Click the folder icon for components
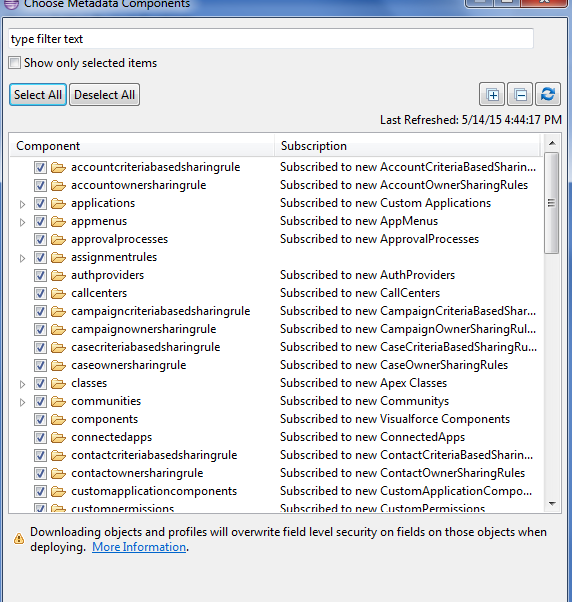Viewport: 572px width, 602px height. coord(58,419)
